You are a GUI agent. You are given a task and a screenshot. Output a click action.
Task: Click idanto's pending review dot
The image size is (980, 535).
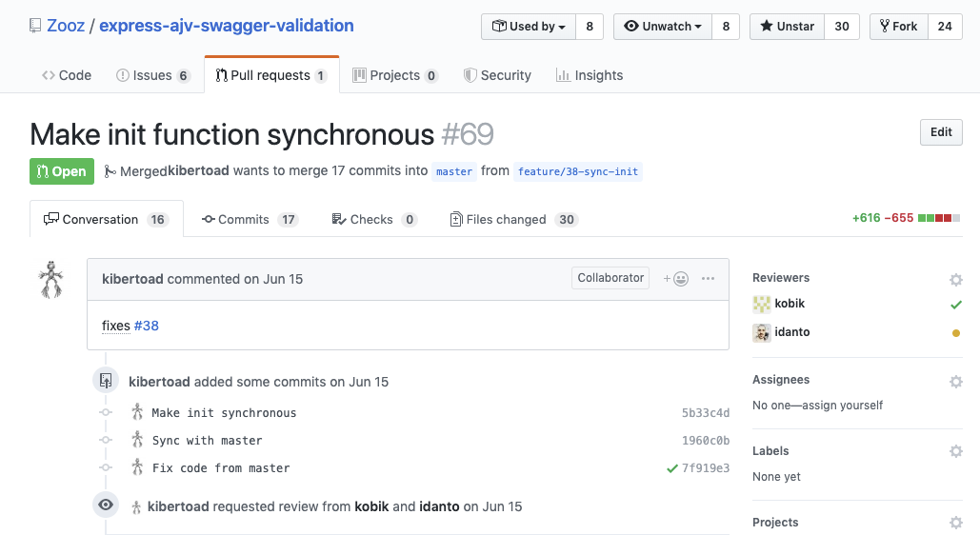[x=955, y=333]
